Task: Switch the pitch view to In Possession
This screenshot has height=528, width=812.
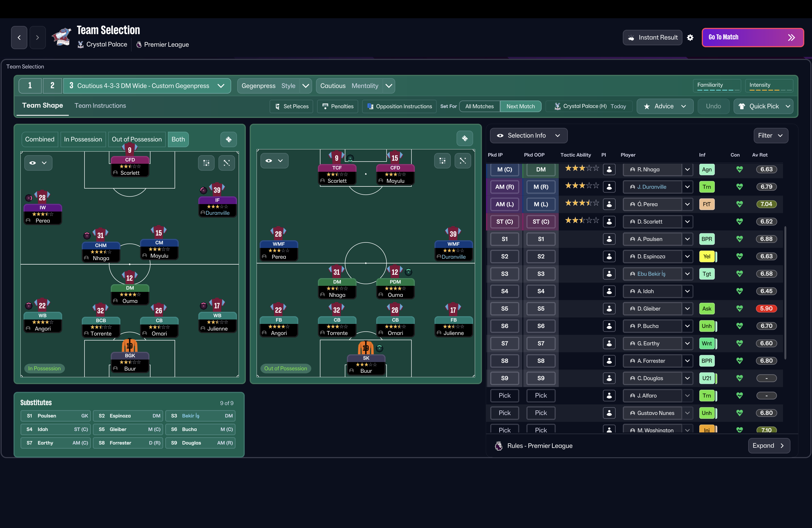Action: [83, 139]
